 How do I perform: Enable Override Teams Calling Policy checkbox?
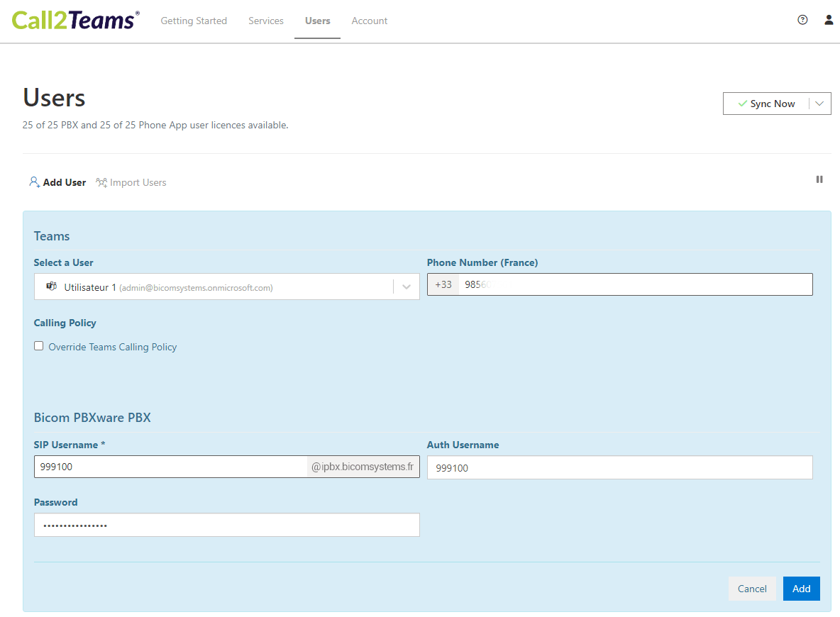click(x=38, y=346)
